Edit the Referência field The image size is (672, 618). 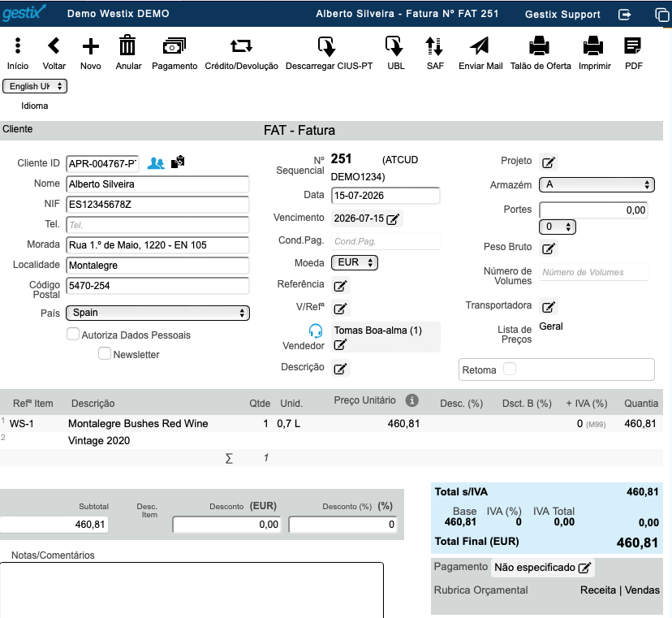tap(340, 286)
